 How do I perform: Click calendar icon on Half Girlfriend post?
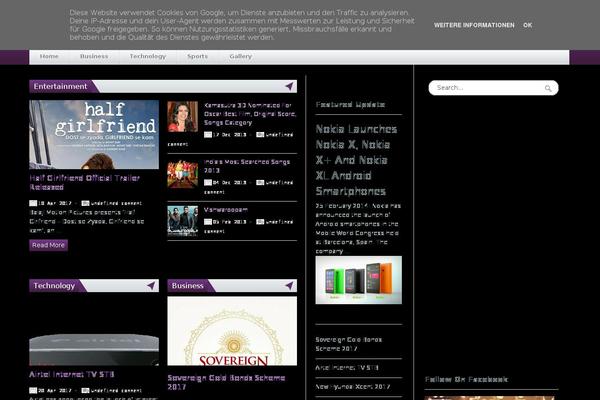click(x=33, y=203)
